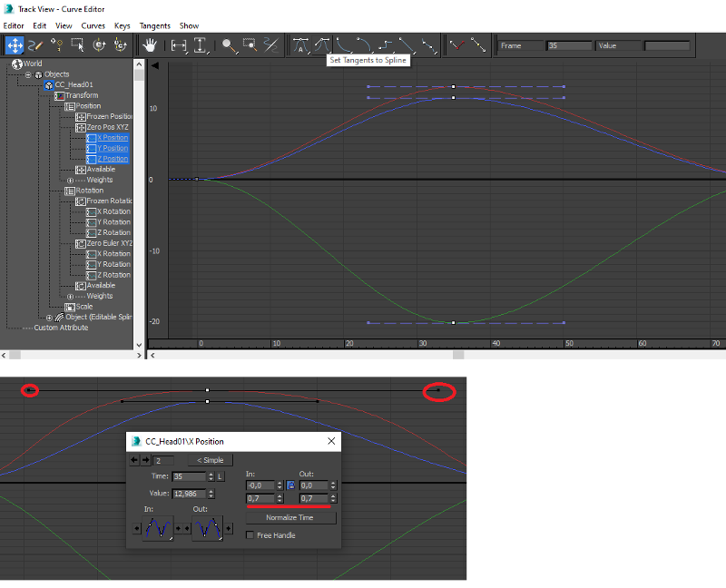Toggle the time lock L button
The height and width of the screenshot is (588, 726).
point(221,476)
